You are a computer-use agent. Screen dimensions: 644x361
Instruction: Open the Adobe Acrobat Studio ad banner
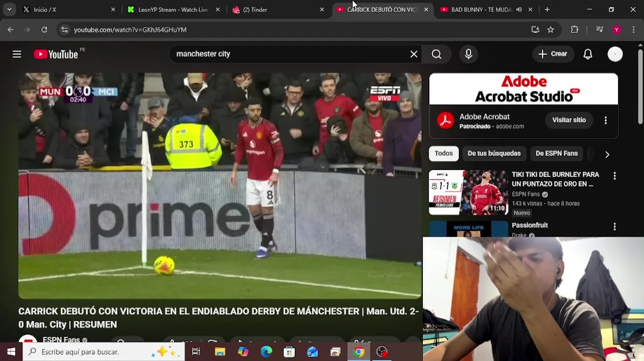(x=524, y=89)
